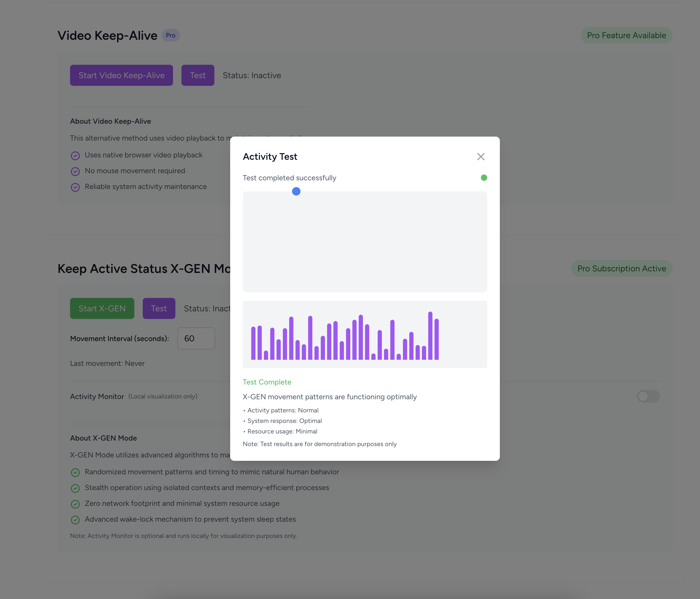Click the Pro Subscription Active badge
This screenshot has width=700, height=599.
tap(622, 268)
